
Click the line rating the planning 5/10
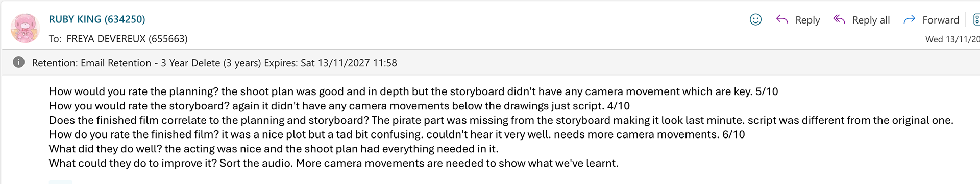pos(413,91)
